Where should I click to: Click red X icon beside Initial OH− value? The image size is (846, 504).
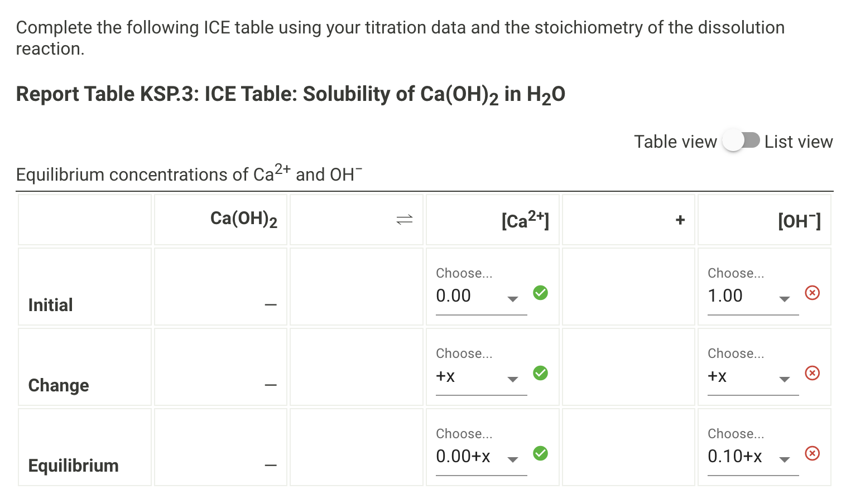[813, 293]
